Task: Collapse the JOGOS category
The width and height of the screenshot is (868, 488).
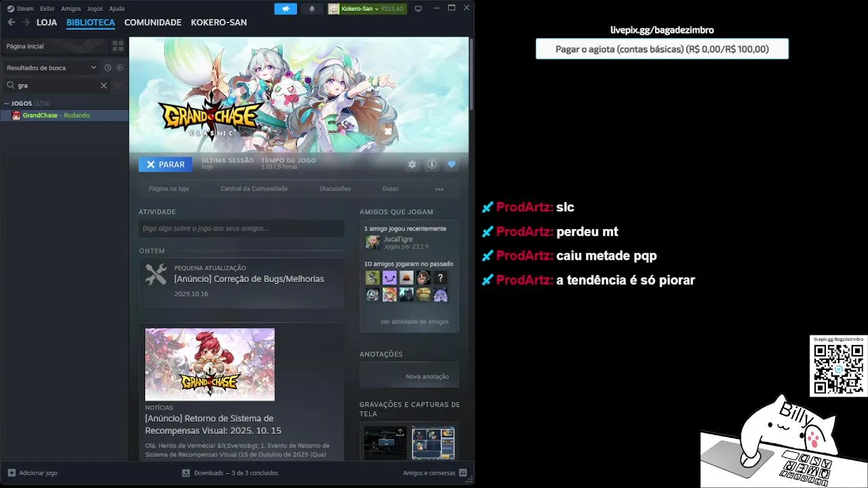Action: click(x=7, y=104)
